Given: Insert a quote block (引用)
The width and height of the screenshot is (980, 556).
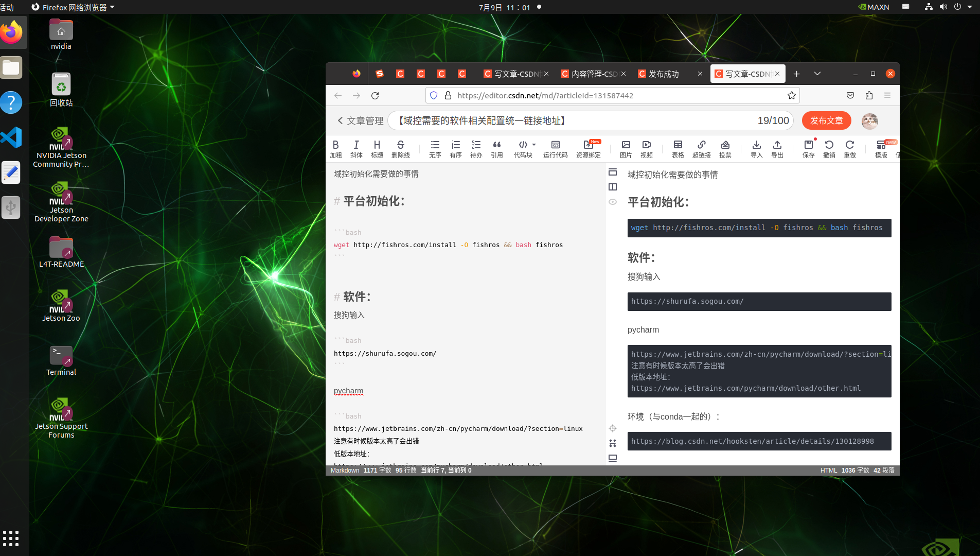Looking at the screenshot, I should tap(497, 149).
